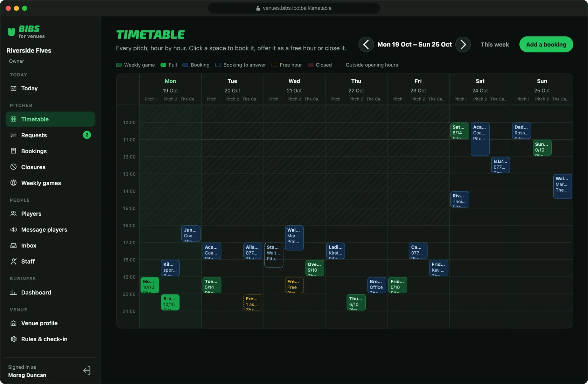Open the Closures page

click(x=50, y=167)
